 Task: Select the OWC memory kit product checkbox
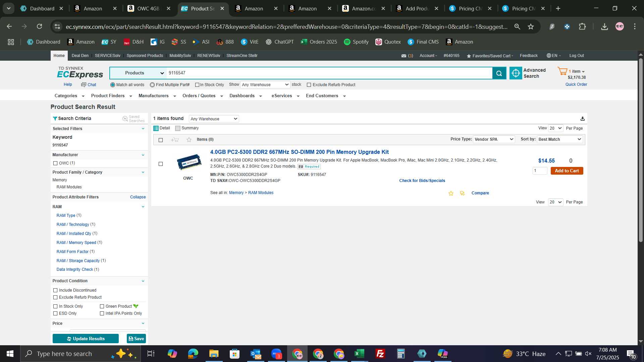click(161, 164)
